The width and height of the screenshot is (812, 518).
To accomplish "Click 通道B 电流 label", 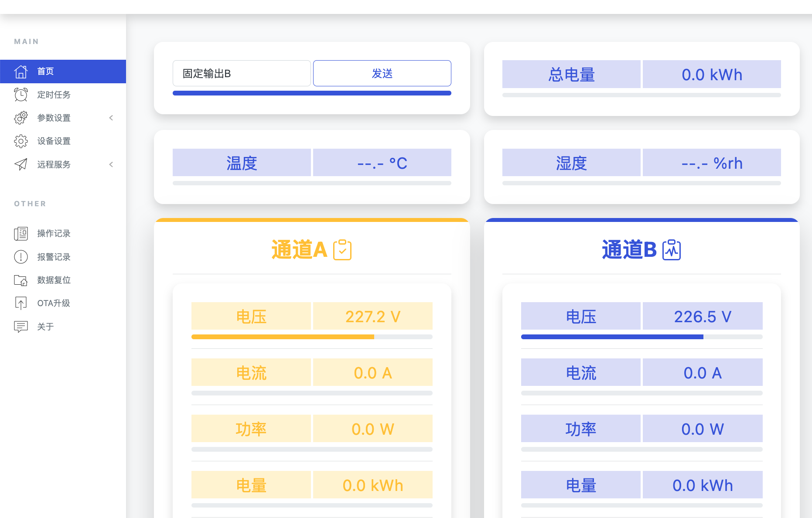I will (581, 372).
